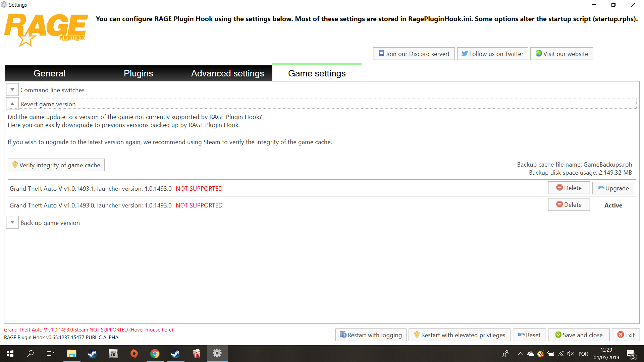Click Save and close button
644x362 pixels.
point(579,335)
